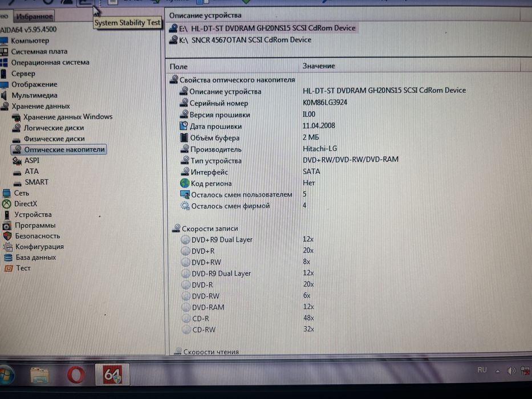This screenshot has height=399, width=532.
Task: Click the Код региона globe icon
Action: pyautogui.click(x=185, y=183)
